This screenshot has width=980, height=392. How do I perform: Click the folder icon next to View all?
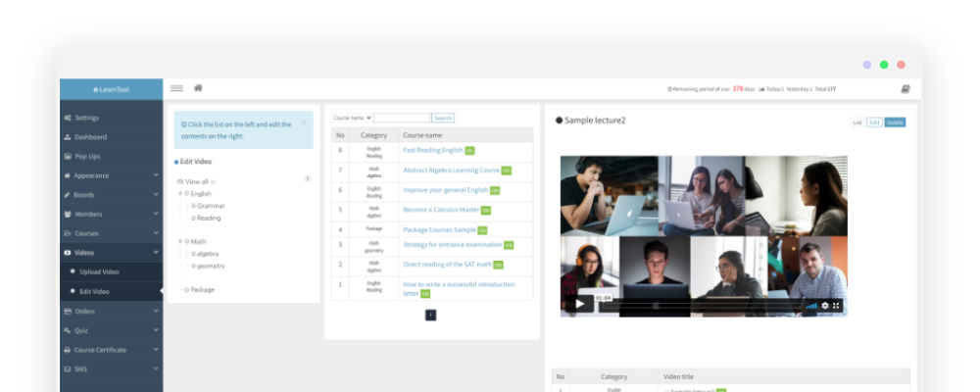[180, 182]
